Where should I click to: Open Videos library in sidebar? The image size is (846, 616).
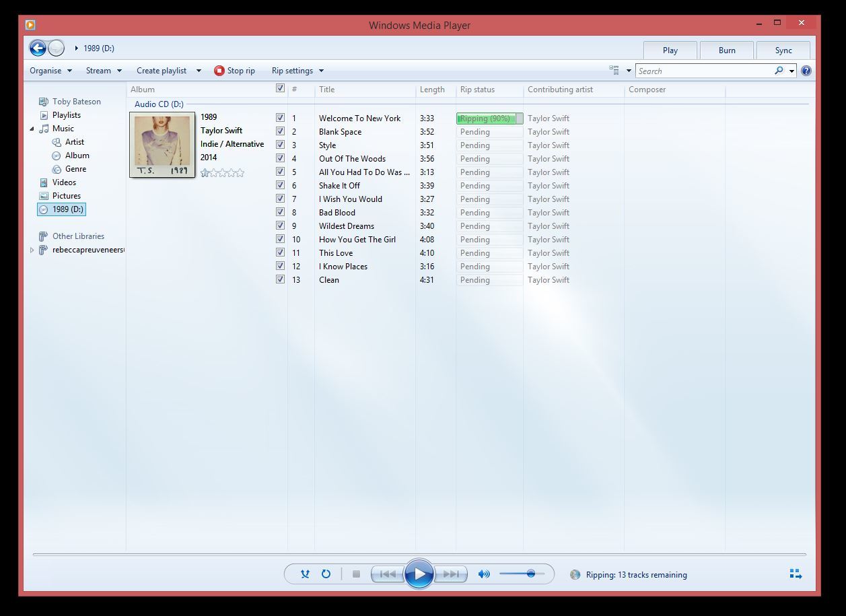click(x=64, y=182)
